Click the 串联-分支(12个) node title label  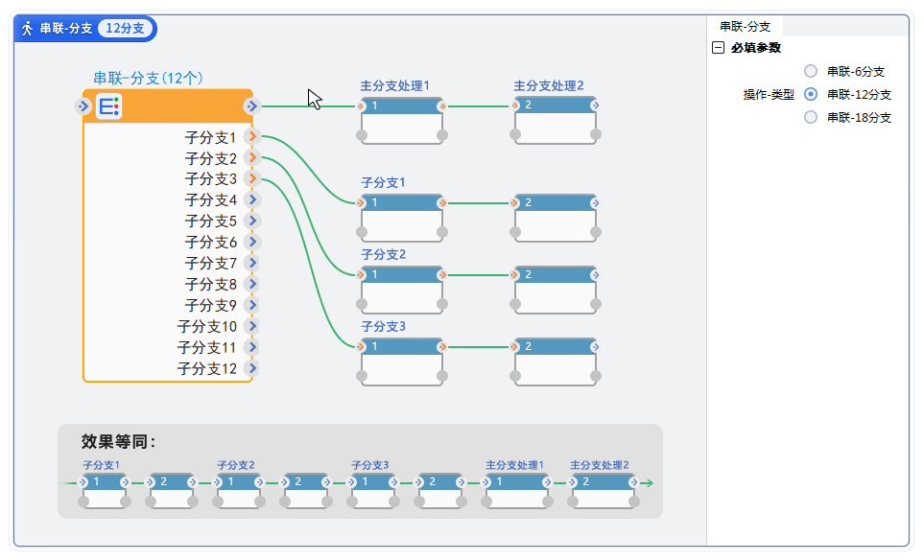tap(147, 78)
